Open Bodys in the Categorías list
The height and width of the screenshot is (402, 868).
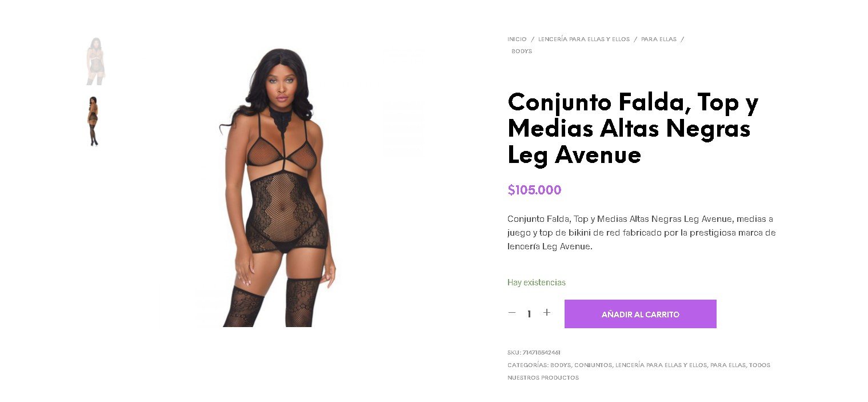561,365
